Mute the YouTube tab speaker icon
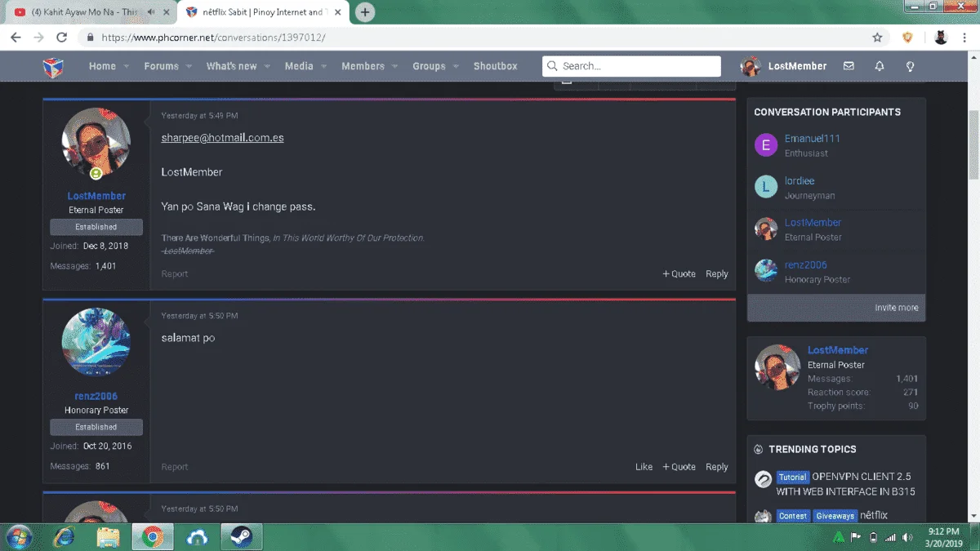 click(x=151, y=12)
